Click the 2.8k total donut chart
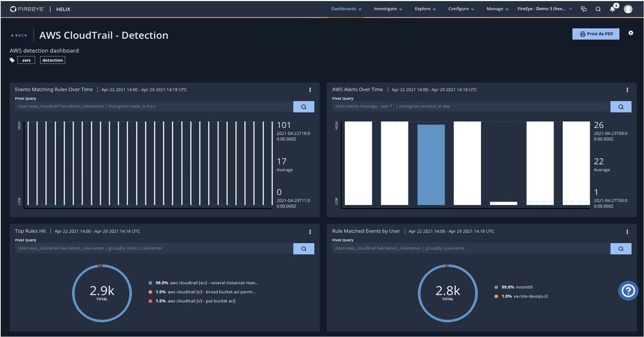Image resolution: width=644 pixels, height=337 pixels. click(447, 293)
